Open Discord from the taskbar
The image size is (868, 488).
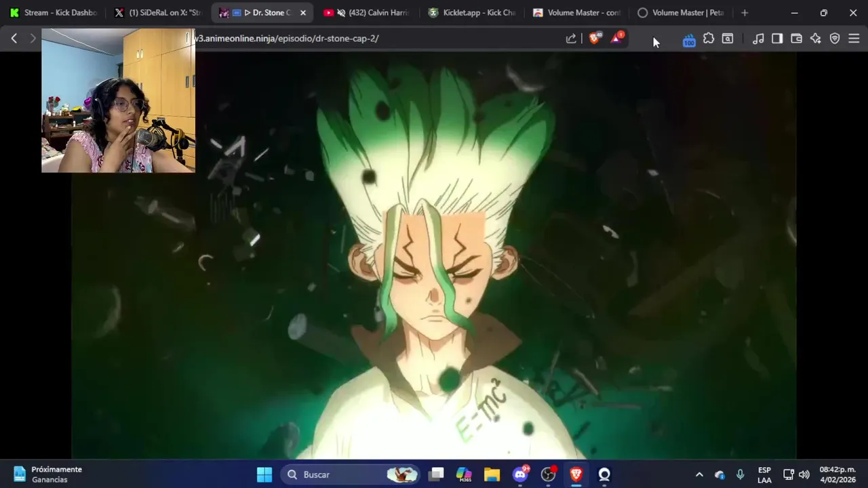[x=520, y=474]
